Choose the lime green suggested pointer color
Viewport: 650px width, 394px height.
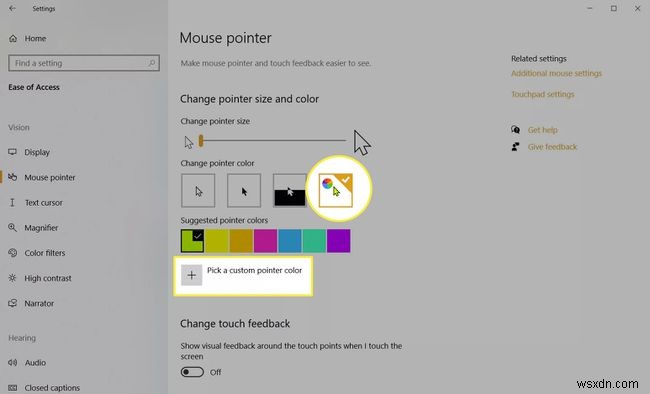pos(192,241)
